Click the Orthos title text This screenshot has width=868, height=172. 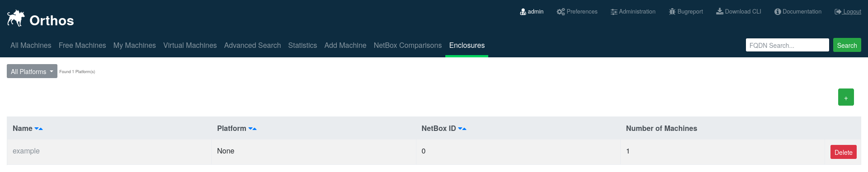point(52,21)
